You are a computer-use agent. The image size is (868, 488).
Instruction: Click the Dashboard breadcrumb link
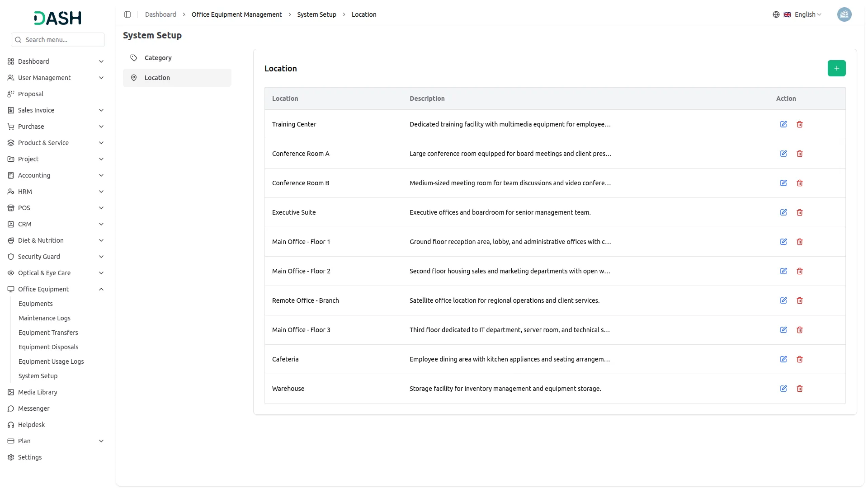[160, 14]
